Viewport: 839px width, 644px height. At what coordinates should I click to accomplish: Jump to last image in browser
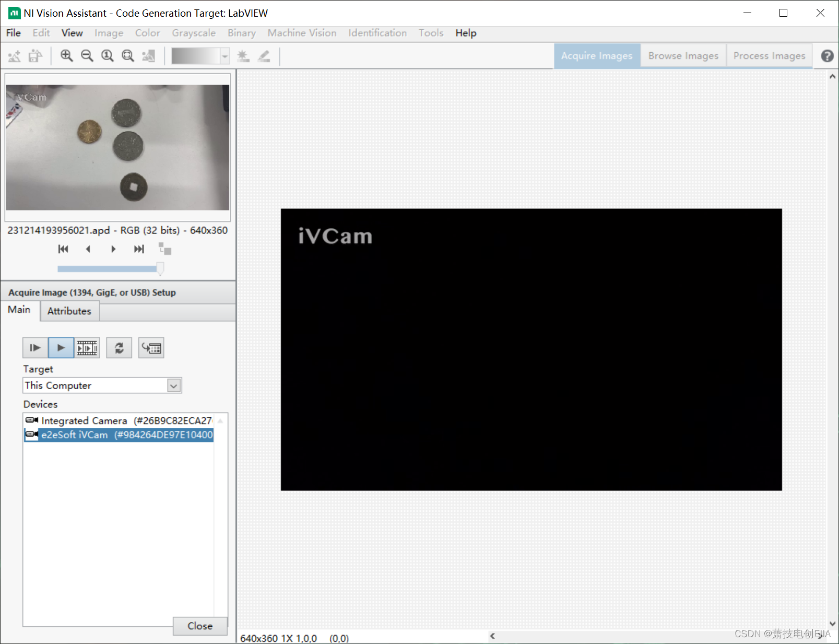pos(139,249)
